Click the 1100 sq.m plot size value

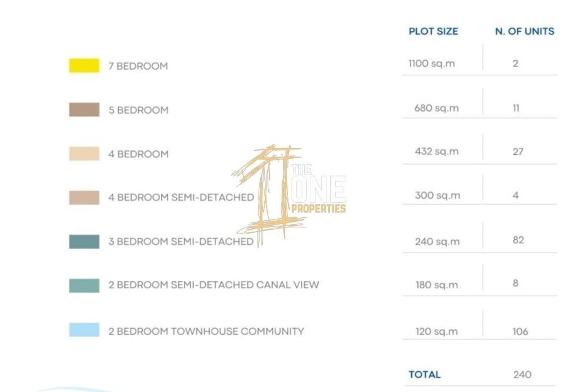tap(432, 64)
